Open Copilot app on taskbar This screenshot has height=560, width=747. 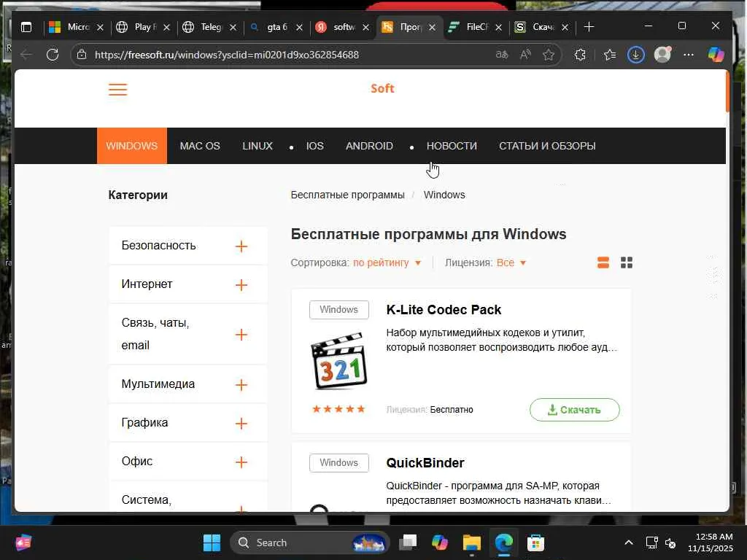coord(439,542)
